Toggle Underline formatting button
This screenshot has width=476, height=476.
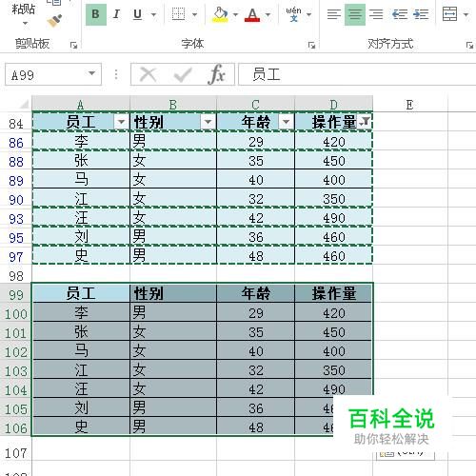click(137, 14)
